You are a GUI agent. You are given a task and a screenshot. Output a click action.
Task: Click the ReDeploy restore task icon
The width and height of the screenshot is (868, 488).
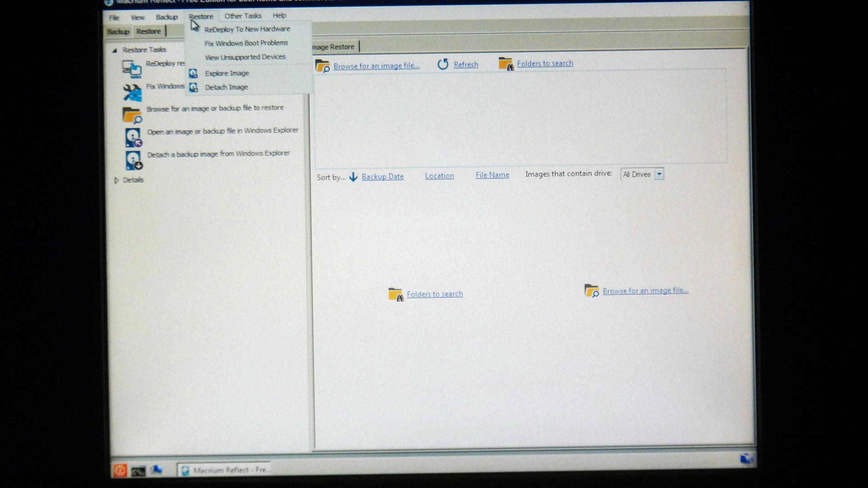(132, 69)
